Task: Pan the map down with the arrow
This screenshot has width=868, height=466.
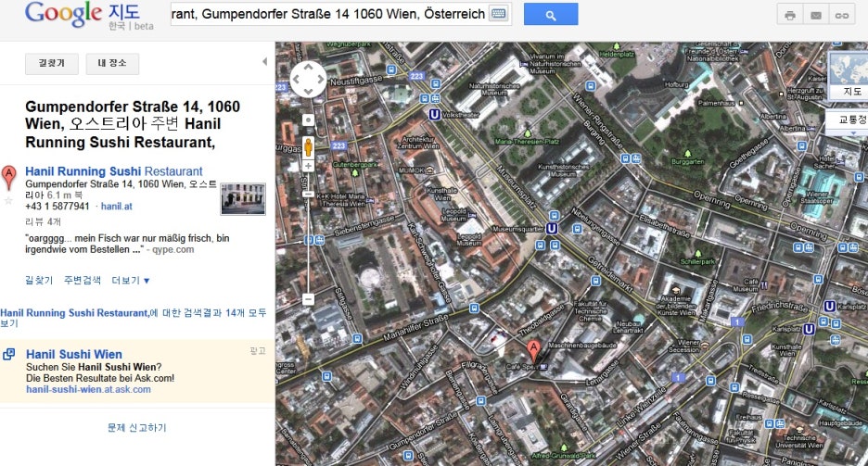Action: point(308,92)
